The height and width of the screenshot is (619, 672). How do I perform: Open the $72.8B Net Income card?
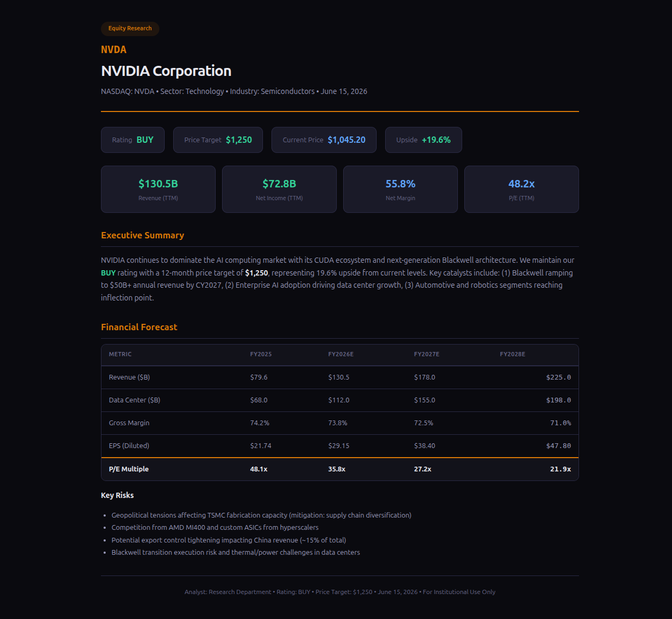tap(279, 190)
